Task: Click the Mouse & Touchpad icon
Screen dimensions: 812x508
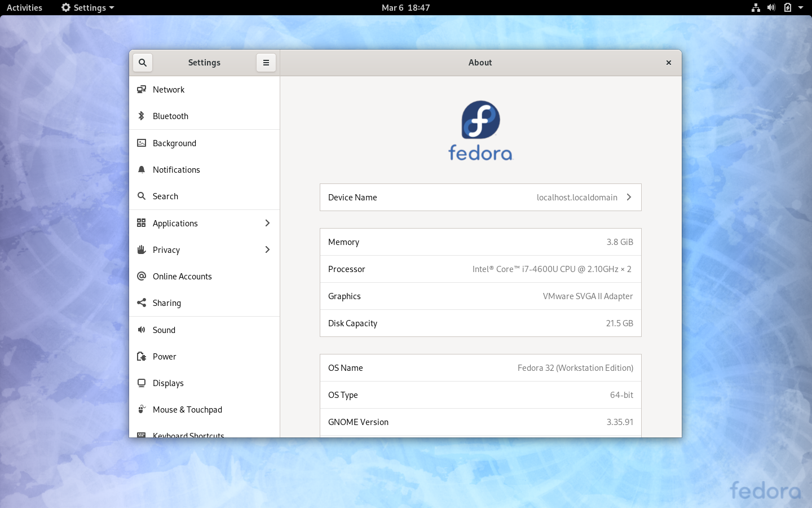Action: pyautogui.click(x=142, y=409)
